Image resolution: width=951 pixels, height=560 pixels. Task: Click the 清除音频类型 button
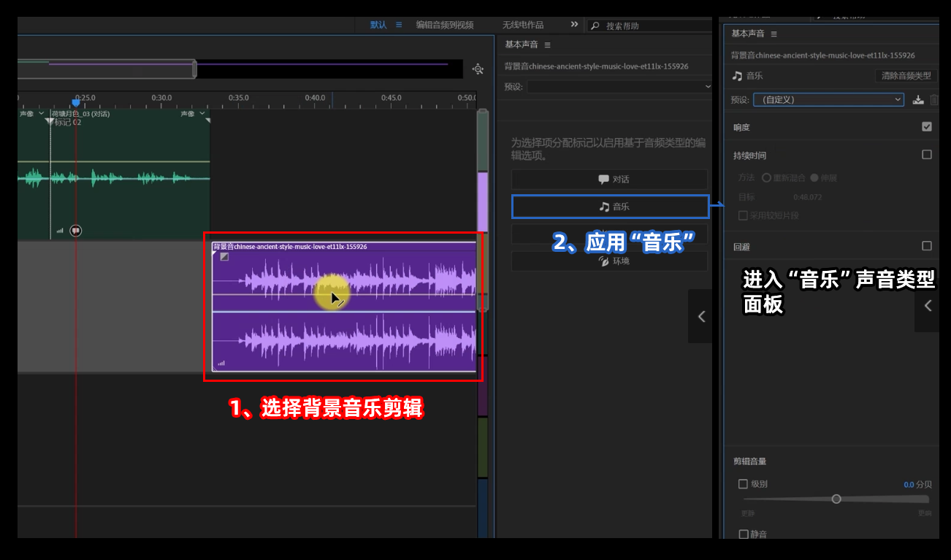[907, 75]
